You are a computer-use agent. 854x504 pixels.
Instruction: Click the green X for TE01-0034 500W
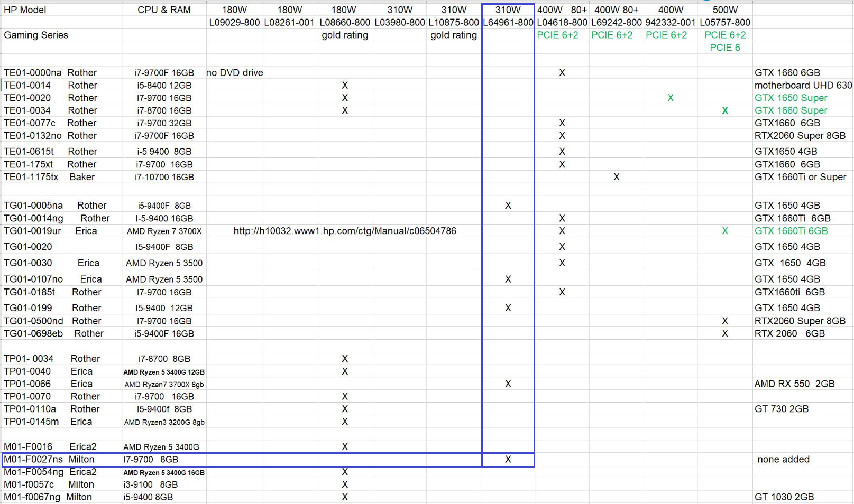724,110
